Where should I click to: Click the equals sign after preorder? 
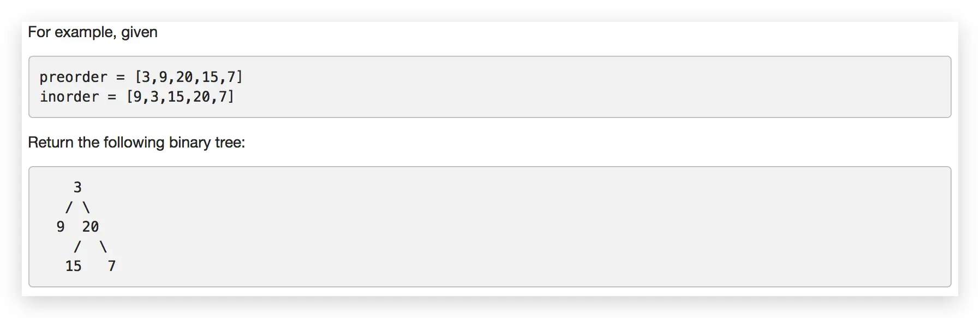click(x=121, y=77)
